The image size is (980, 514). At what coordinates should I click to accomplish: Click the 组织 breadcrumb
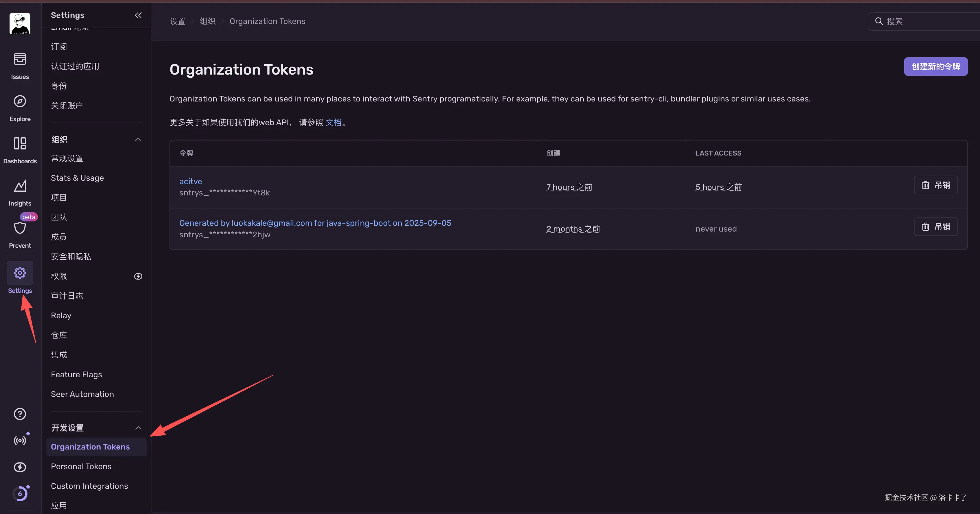(x=208, y=21)
